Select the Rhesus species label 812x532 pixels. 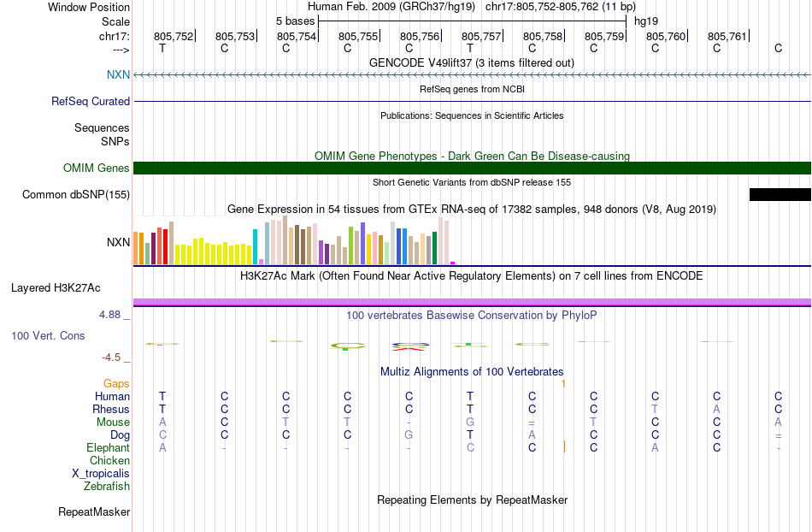point(111,409)
